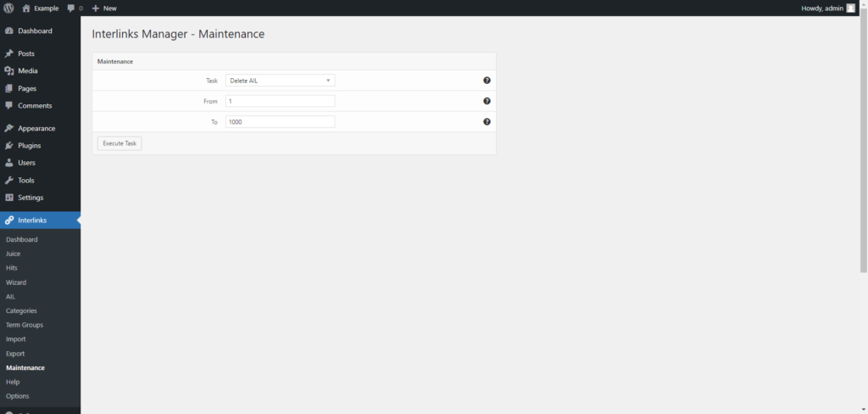Viewport: 868px width, 414px height.
Task: Click the Interlinks chain link icon
Action: [8, 220]
